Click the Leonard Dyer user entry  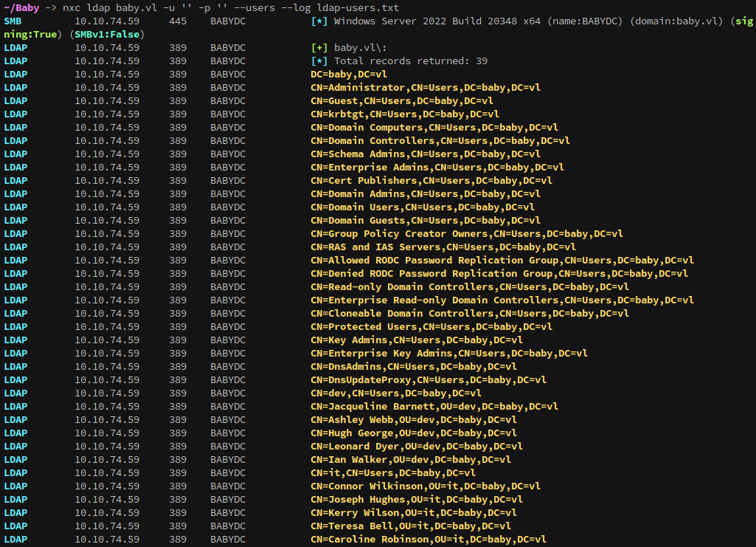[417, 446]
